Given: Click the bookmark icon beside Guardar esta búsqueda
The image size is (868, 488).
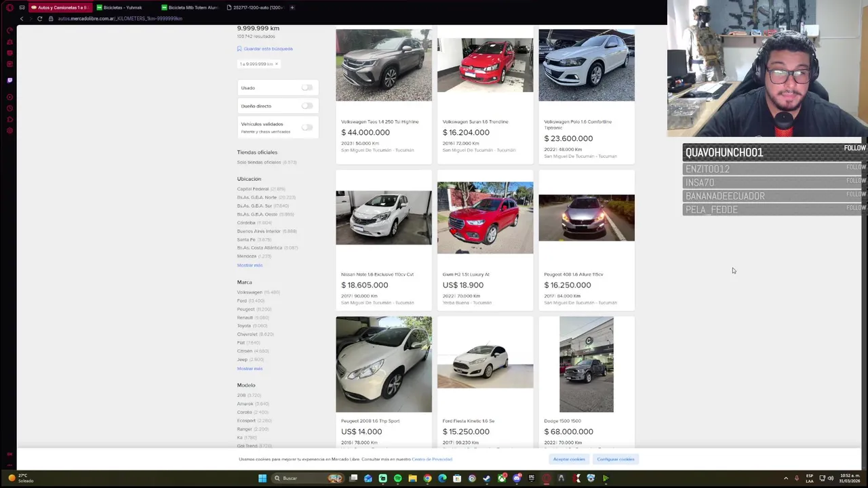Looking at the screenshot, I should tap(239, 49).
